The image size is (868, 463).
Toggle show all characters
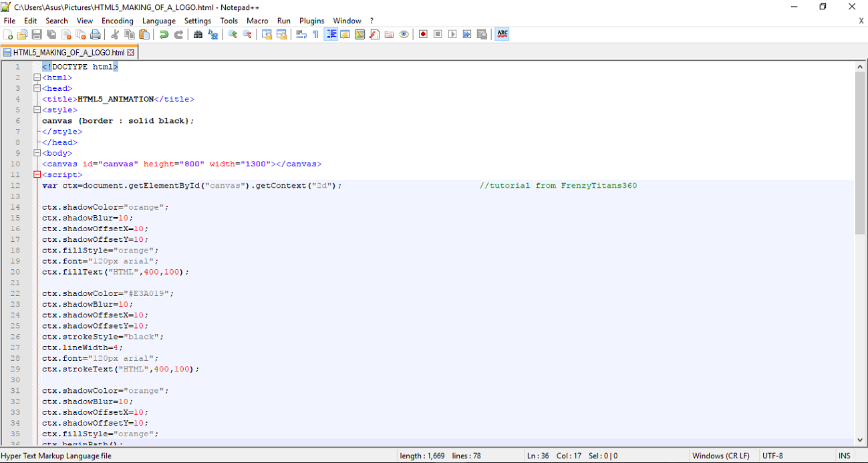click(315, 34)
